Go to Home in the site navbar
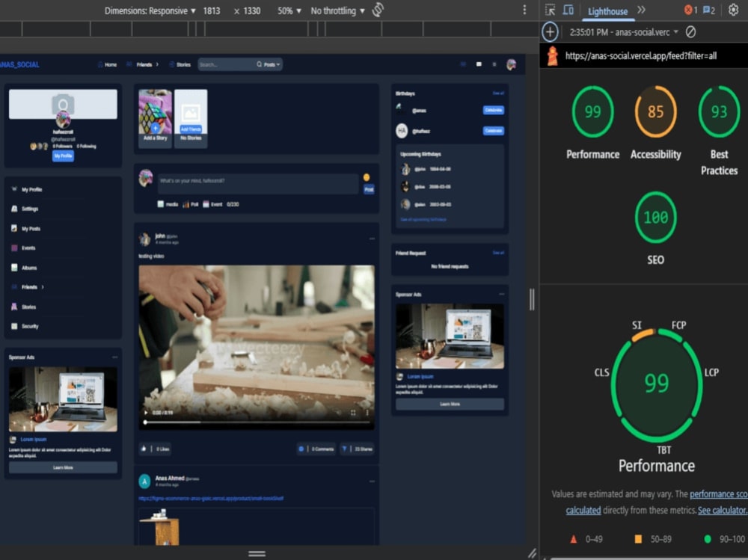748x560 pixels. point(107,64)
